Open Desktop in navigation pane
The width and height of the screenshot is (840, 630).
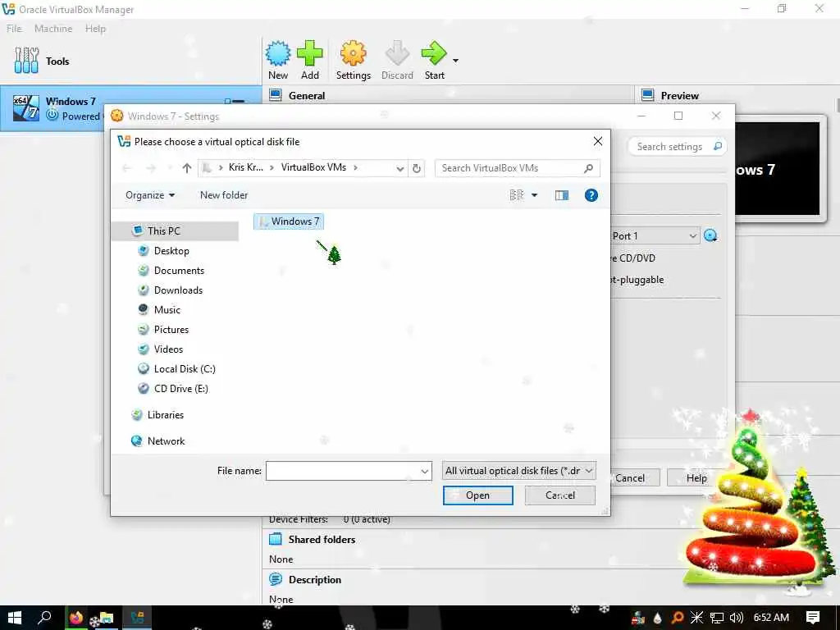(x=171, y=251)
